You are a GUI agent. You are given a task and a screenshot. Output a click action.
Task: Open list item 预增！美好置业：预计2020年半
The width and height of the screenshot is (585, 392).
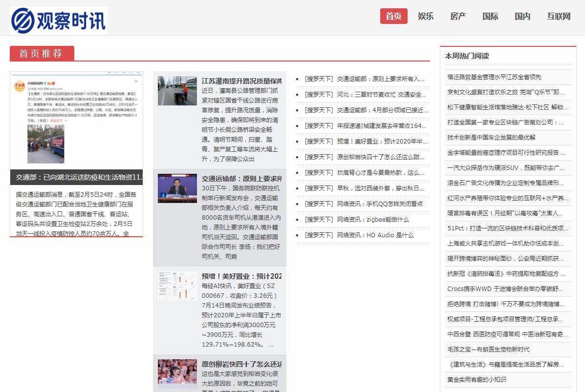(x=382, y=142)
